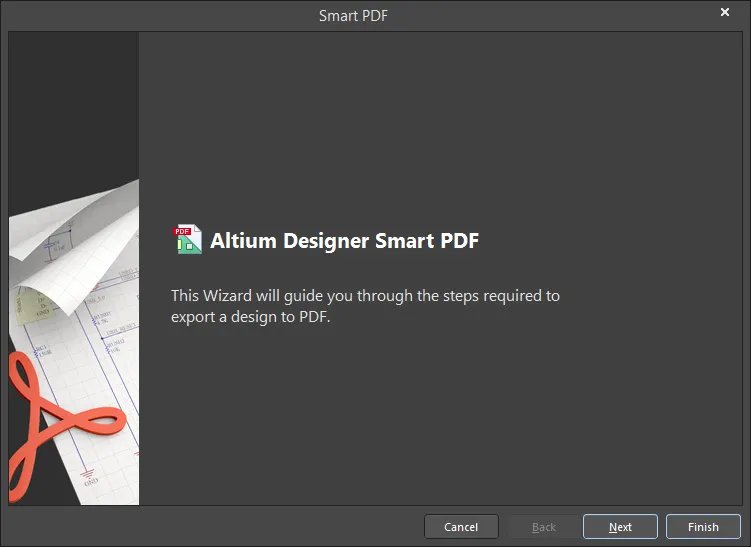751x547 pixels.
Task: Click the Next button
Action: (620, 526)
